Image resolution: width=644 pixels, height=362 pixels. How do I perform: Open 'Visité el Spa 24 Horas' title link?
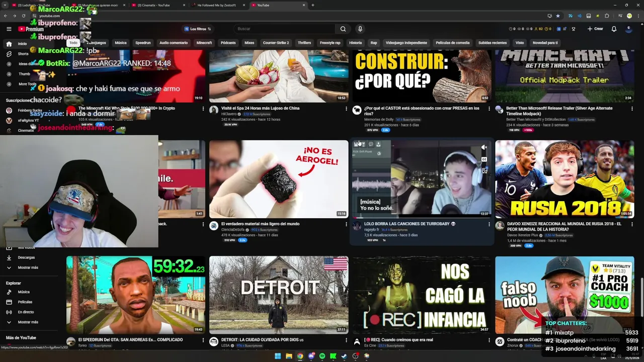(x=260, y=108)
